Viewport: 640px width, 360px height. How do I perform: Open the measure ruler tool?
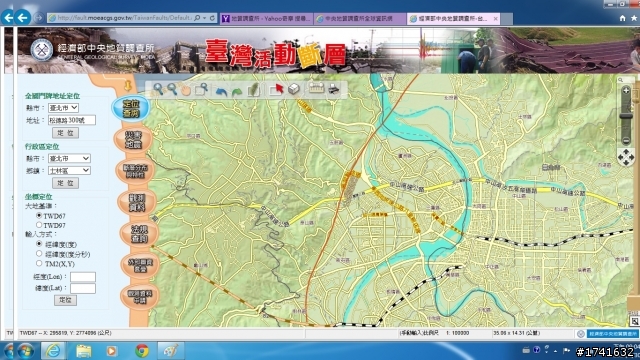316,88
